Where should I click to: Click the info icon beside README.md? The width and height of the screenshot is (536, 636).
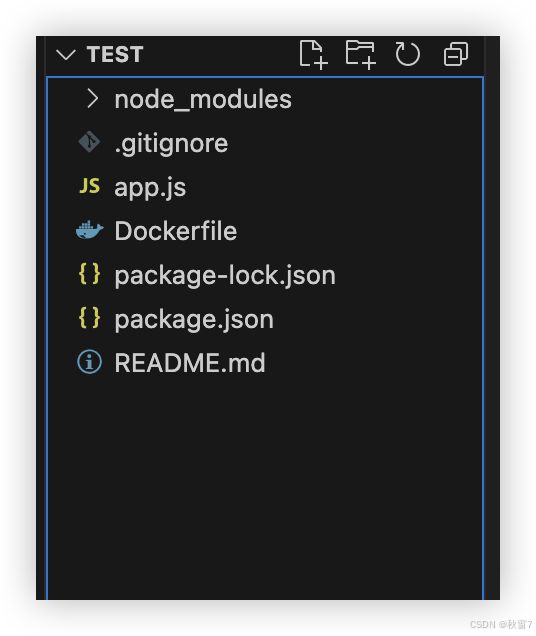[89, 361]
